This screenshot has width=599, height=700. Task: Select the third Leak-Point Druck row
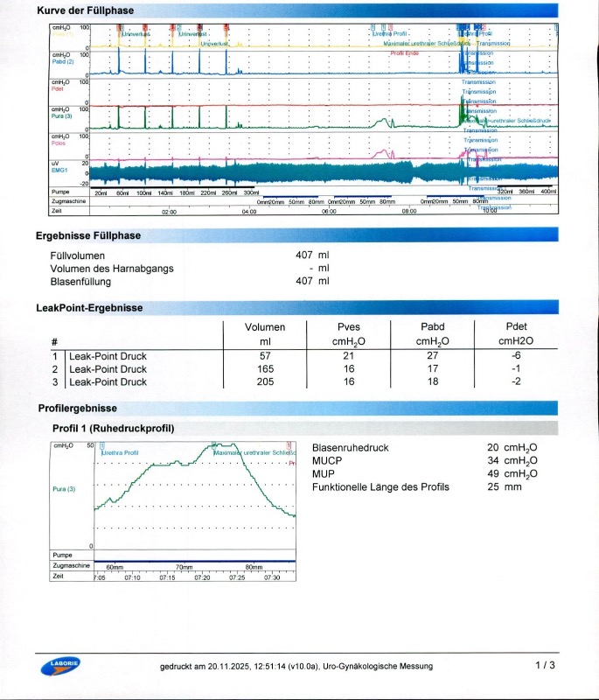[108, 381]
